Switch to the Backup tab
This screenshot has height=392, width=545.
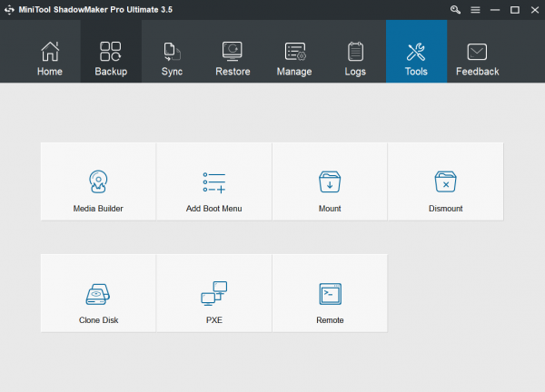111,58
